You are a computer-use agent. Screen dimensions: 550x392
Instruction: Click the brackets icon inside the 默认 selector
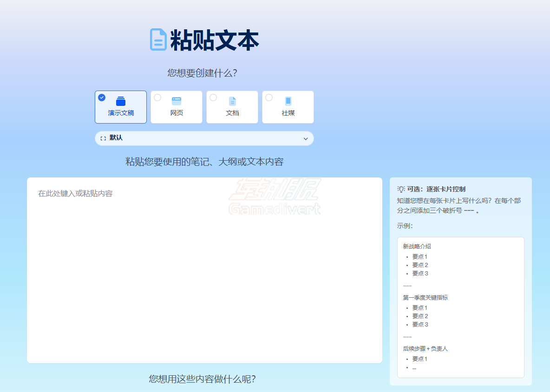[x=104, y=138]
